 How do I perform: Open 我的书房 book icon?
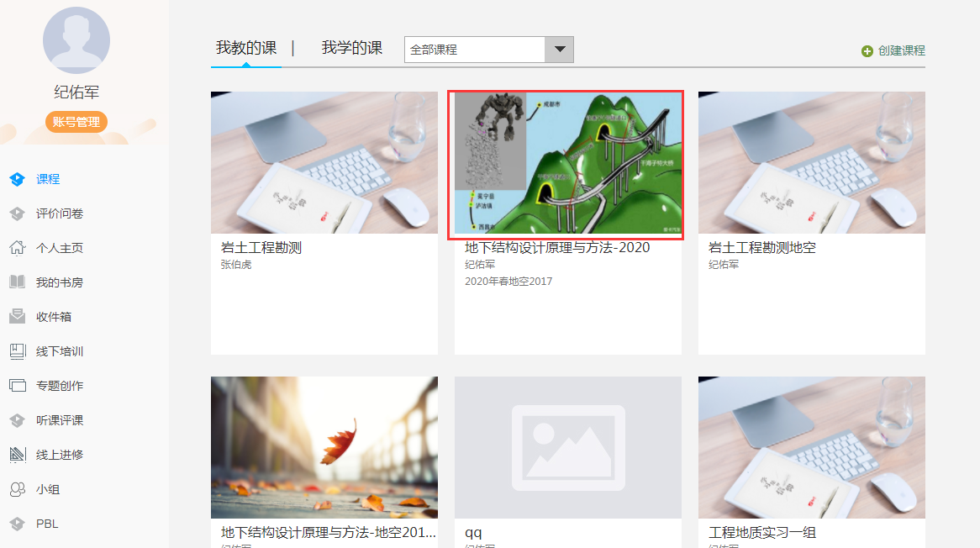[x=17, y=282]
